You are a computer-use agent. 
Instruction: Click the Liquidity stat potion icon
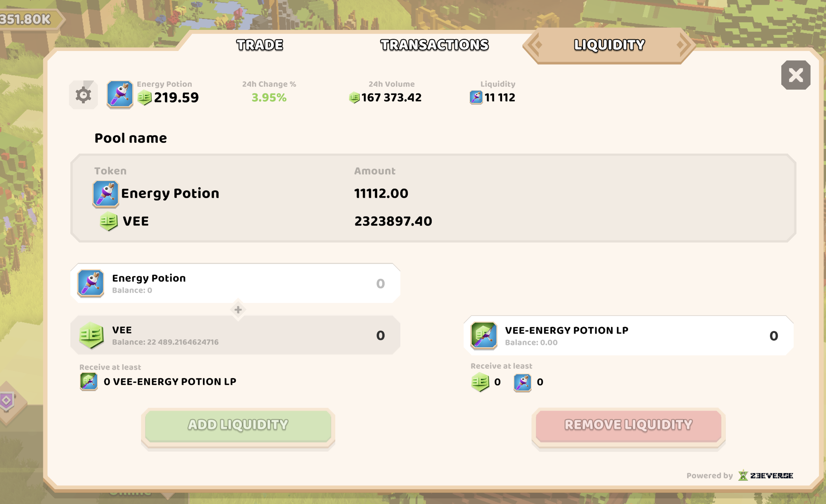476,97
